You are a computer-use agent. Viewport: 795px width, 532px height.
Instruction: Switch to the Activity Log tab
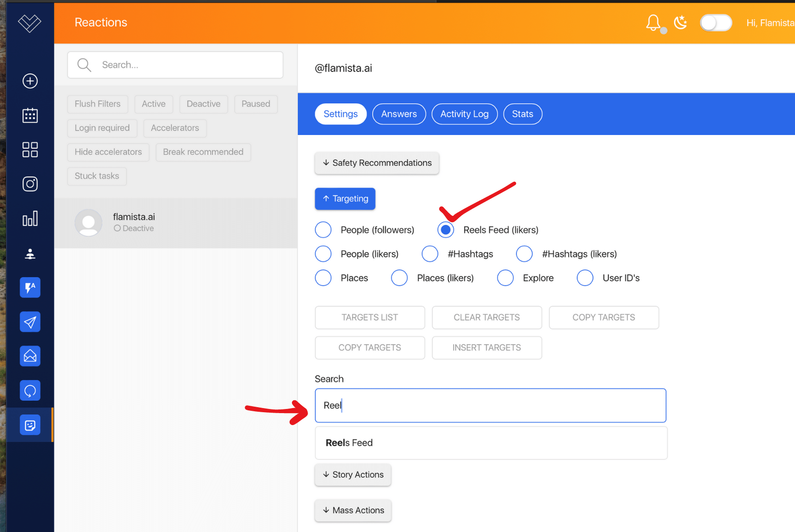(x=465, y=114)
